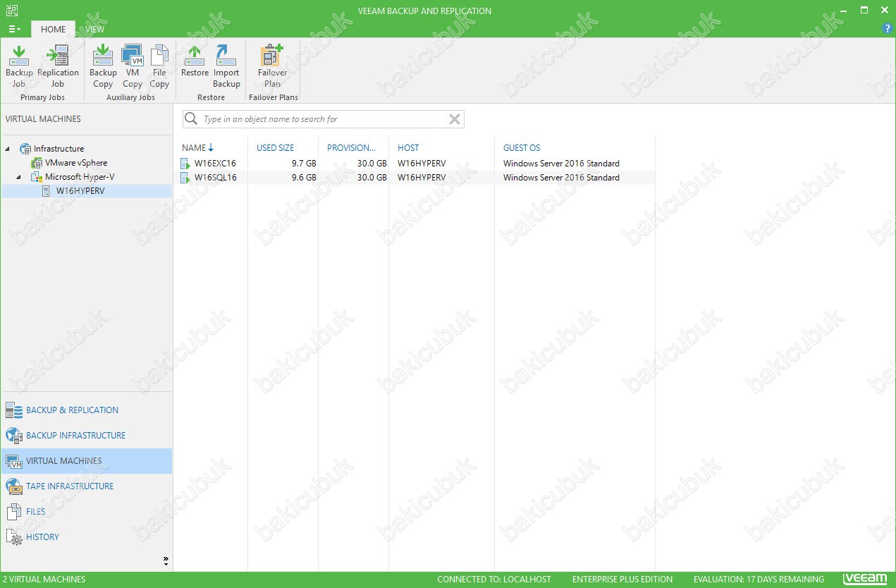Select the W16SQL16 virtual machine row

416,178
